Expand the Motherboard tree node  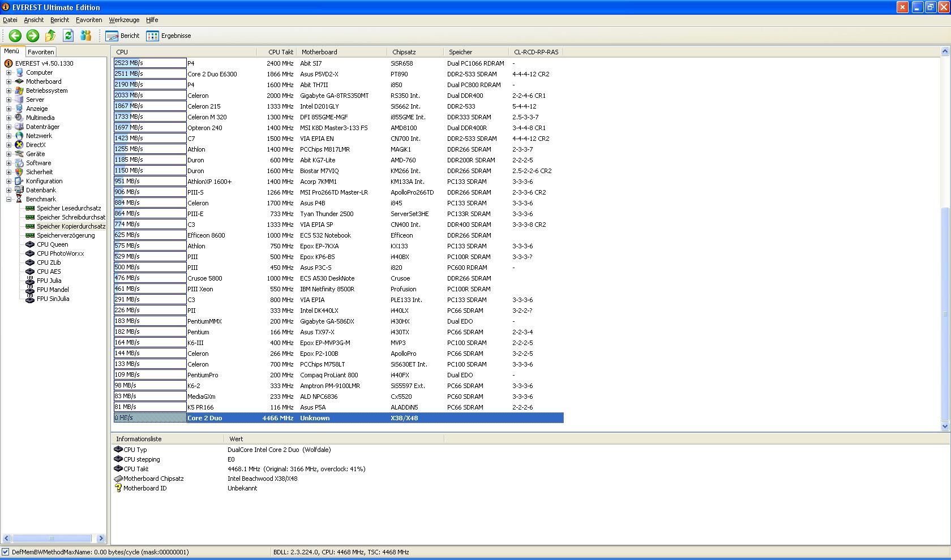point(8,81)
